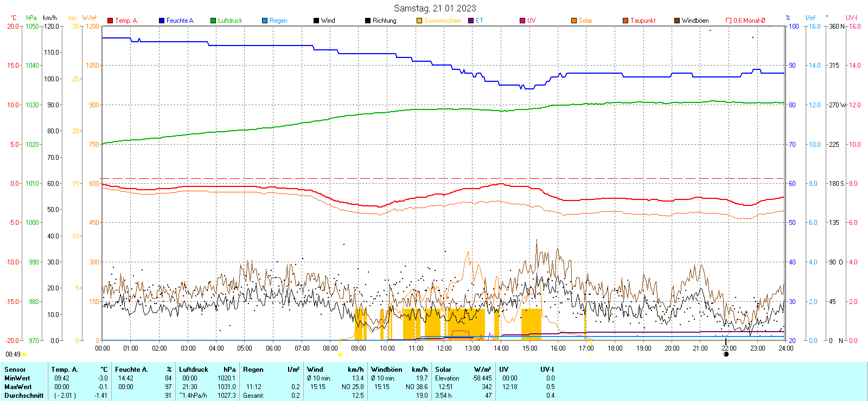This screenshot has width=868, height=401.
Task: Click the brown Windböen legend square
Action: pos(677,21)
